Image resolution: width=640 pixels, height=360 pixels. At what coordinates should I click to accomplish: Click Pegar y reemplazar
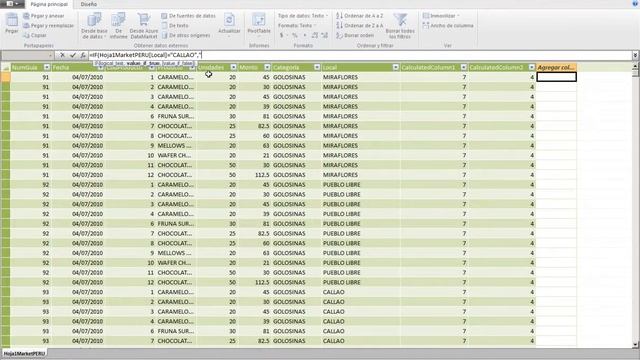[49, 25]
